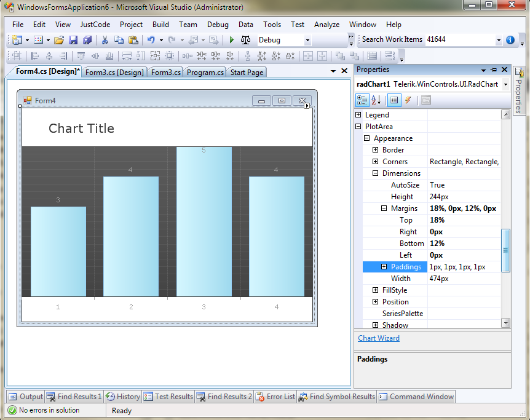Expand the Legend property group

tap(358, 115)
